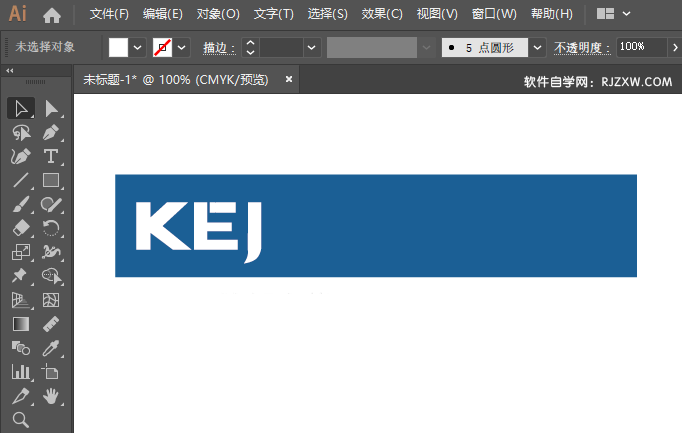Open the stroke weight dropdown arrow
This screenshot has height=433, width=682.
coord(311,47)
